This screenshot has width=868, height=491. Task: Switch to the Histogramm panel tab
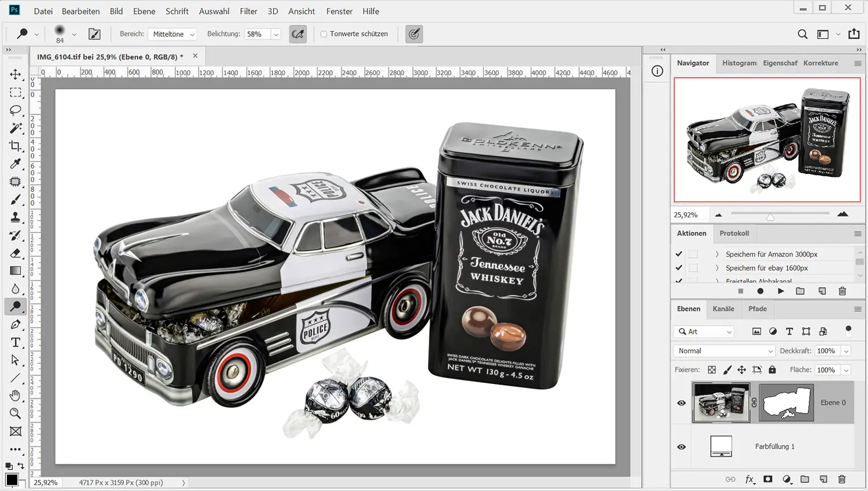[x=739, y=63]
